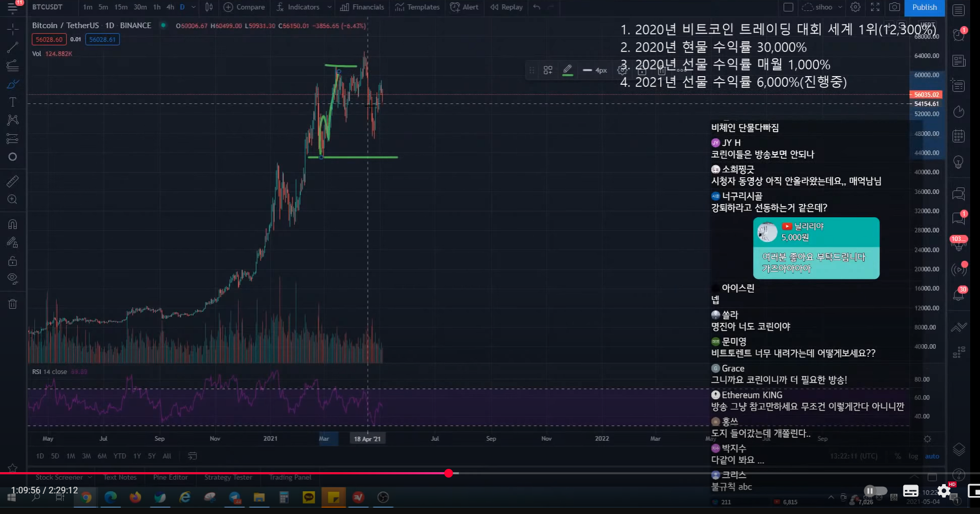The image size is (980, 514).
Task: Select the crosshair cursor tool
Action: point(13,29)
